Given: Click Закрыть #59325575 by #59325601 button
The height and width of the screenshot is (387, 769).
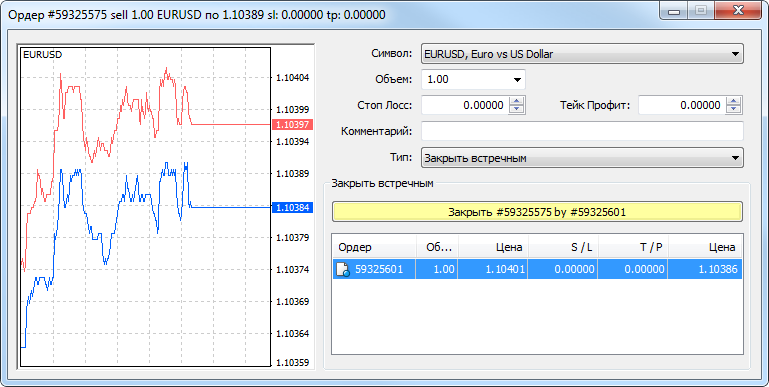Looking at the screenshot, I should [x=537, y=212].
